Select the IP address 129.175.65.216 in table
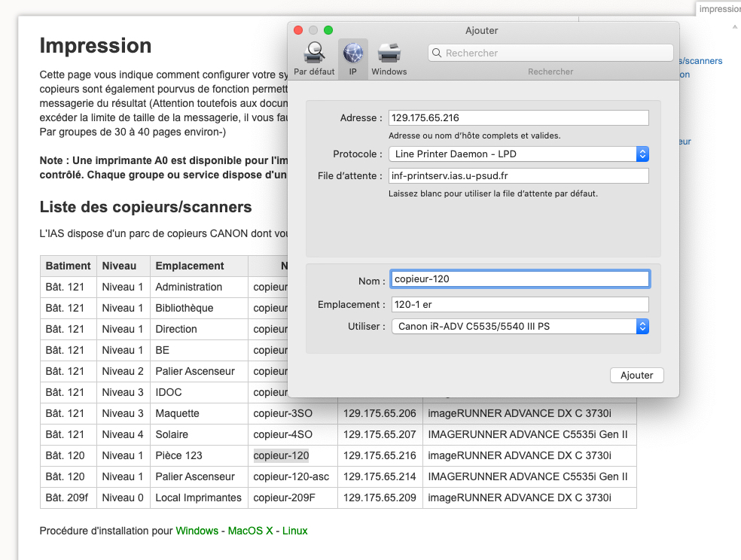 (x=380, y=455)
